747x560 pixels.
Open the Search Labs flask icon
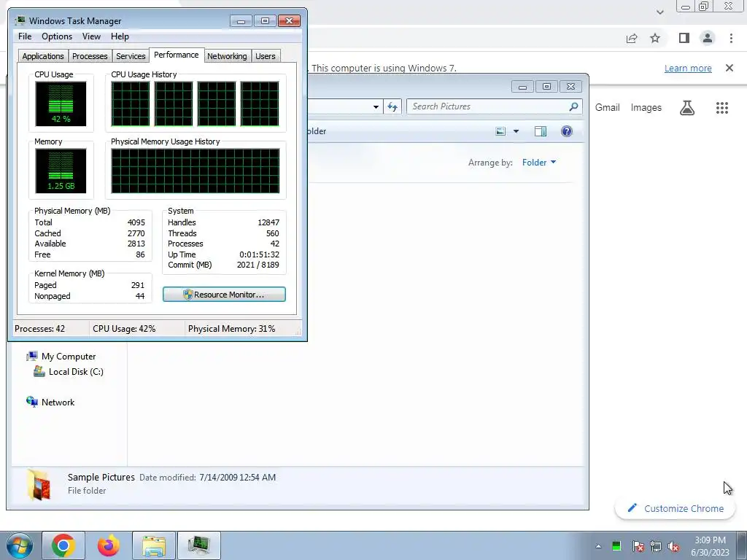(x=687, y=108)
